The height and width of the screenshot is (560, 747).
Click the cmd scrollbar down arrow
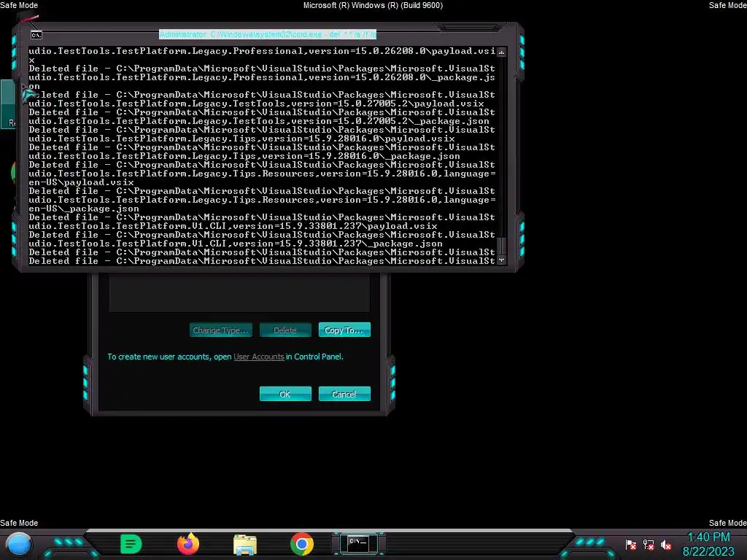coord(501,260)
